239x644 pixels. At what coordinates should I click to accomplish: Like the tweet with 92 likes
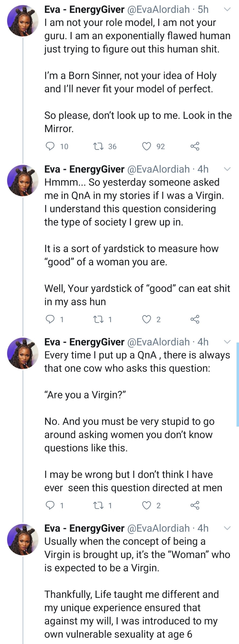[147, 146]
